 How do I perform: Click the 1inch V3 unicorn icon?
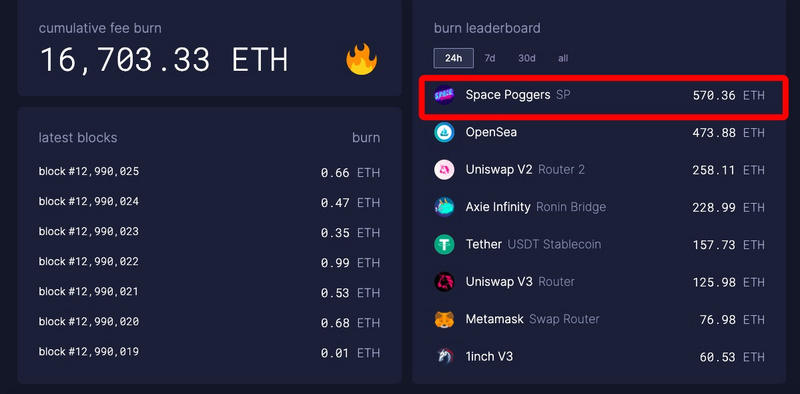pos(444,356)
